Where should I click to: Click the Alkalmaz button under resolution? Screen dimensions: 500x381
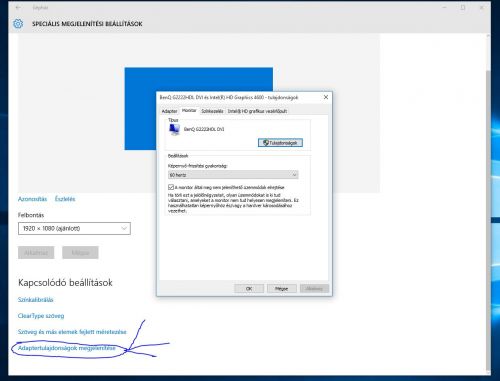(x=36, y=253)
